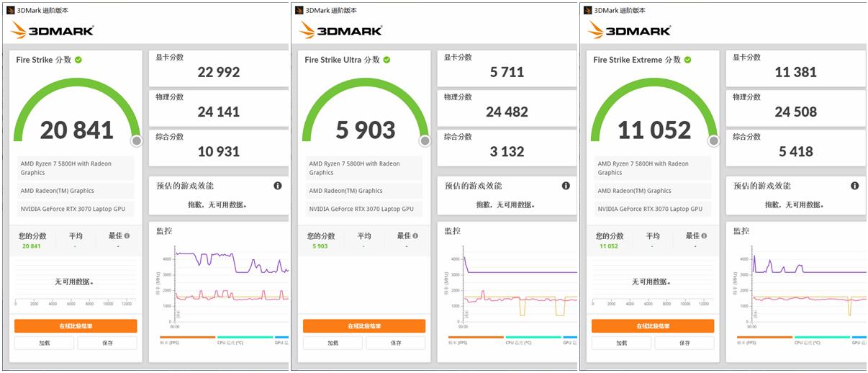Click the big 11 052 Fire Strike Extreme score

pyautogui.click(x=654, y=130)
